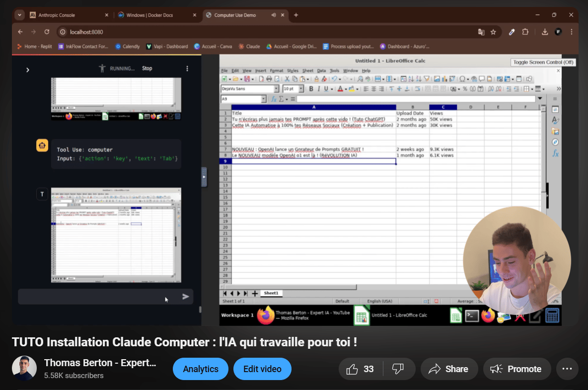Screen dimensions: 588x390
Task: Switch to Untitled 1 - LibreOffice Calc taskbar item
Action: coord(391,315)
